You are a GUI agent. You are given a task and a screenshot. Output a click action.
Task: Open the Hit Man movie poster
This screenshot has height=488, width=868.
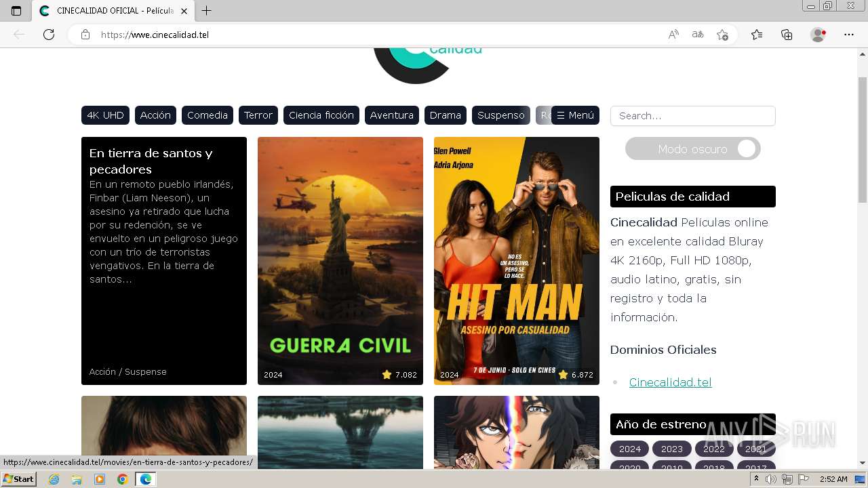517,261
